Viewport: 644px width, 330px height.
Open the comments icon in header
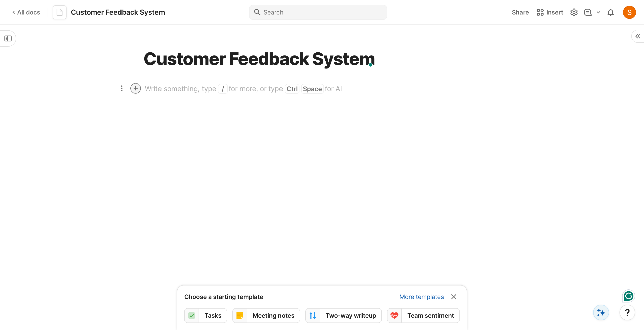(x=588, y=12)
